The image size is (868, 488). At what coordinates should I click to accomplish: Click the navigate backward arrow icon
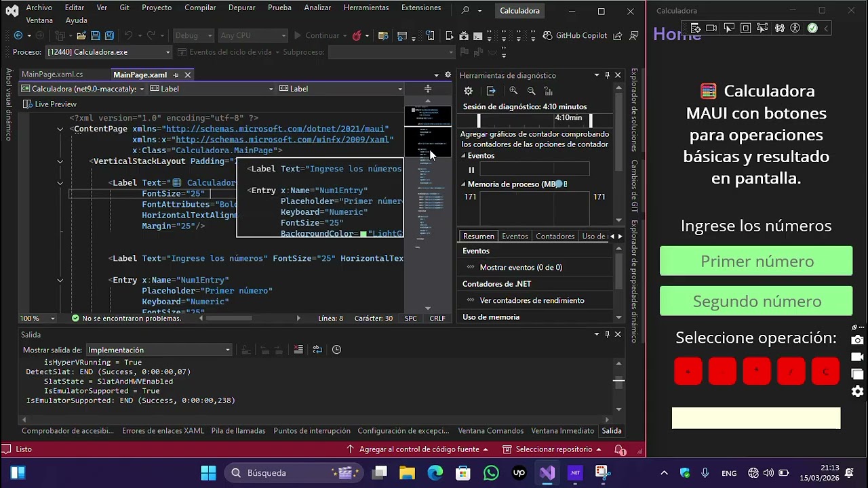[18, 35]
